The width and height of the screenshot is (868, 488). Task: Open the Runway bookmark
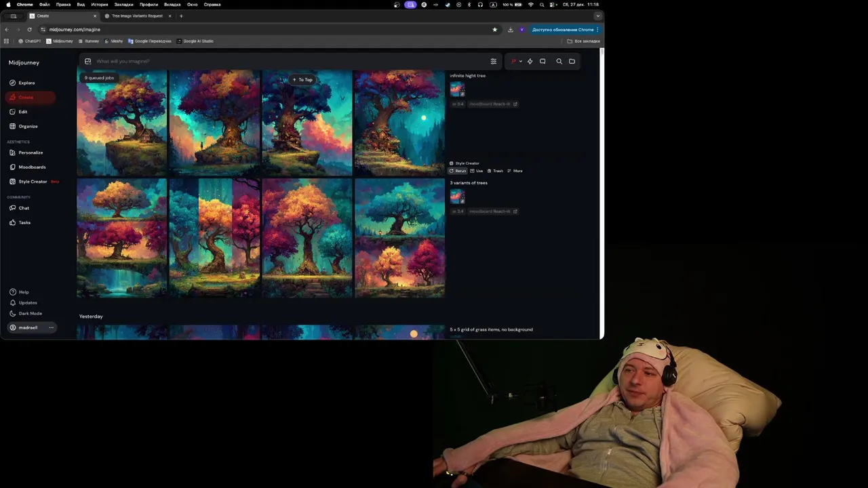point(89,41)
